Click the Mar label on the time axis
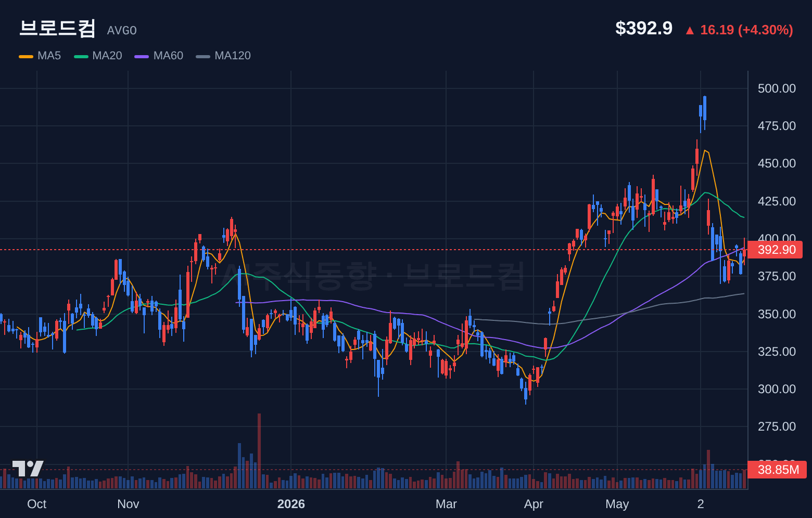 (446, 504)
